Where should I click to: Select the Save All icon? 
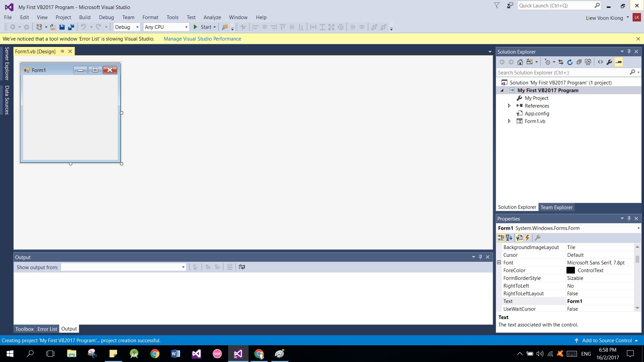71,27
